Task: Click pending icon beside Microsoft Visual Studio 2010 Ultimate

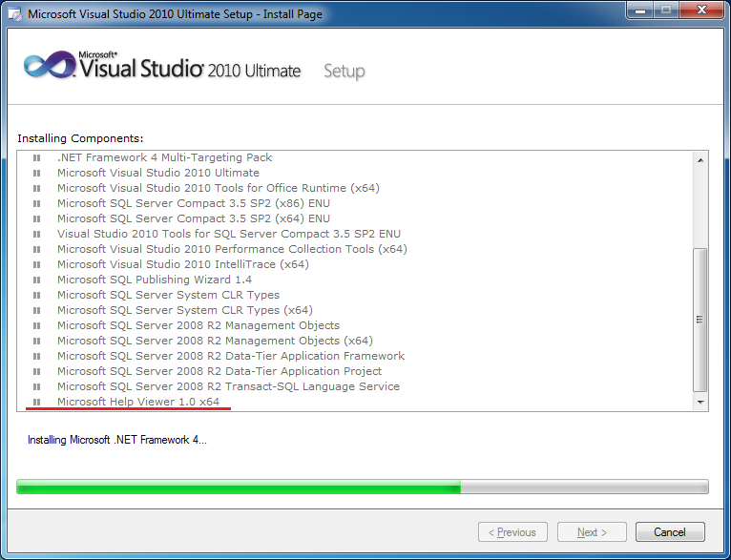Action: coord(37,174)
